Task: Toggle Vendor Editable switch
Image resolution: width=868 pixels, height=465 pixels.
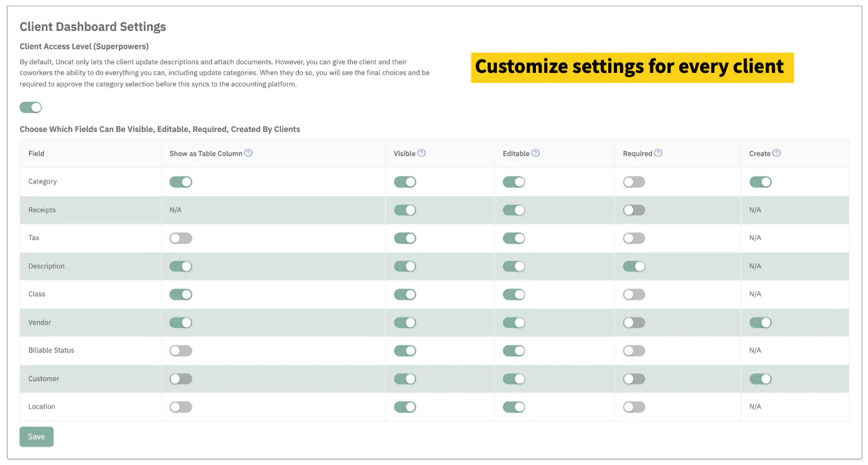Action: tap(514, 322)
